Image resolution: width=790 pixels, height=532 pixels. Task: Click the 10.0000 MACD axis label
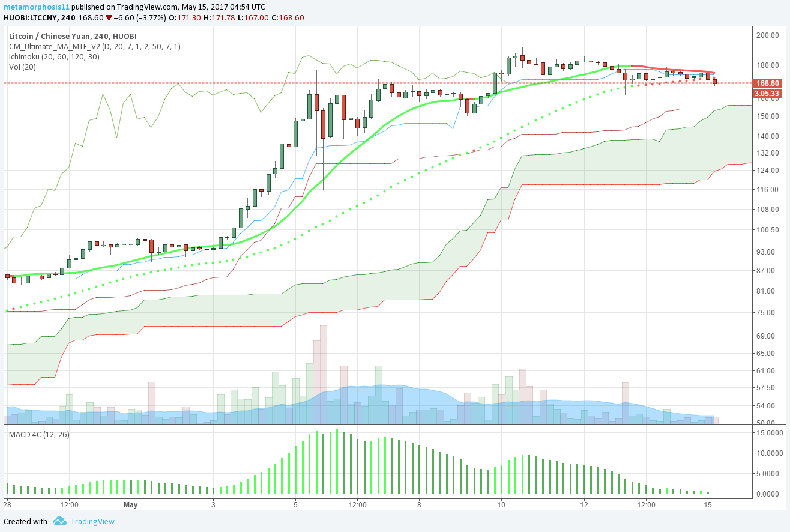pyautogui.click(x=770, y=453)
